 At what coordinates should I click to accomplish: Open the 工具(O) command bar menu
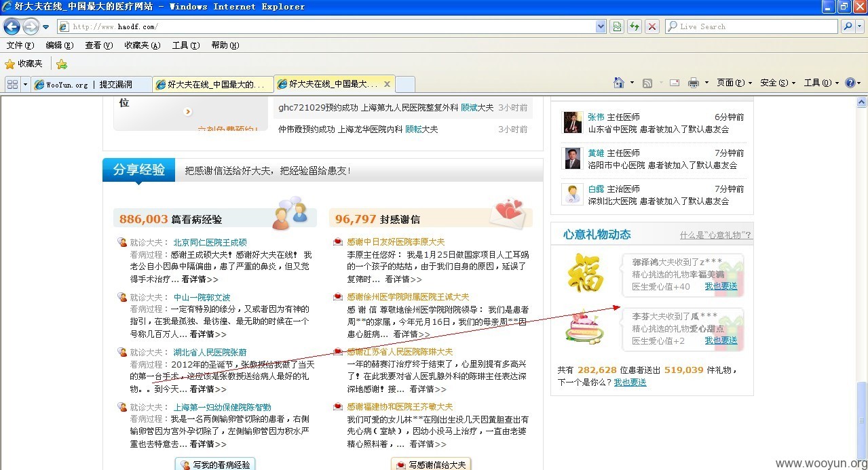coord(821,83)
